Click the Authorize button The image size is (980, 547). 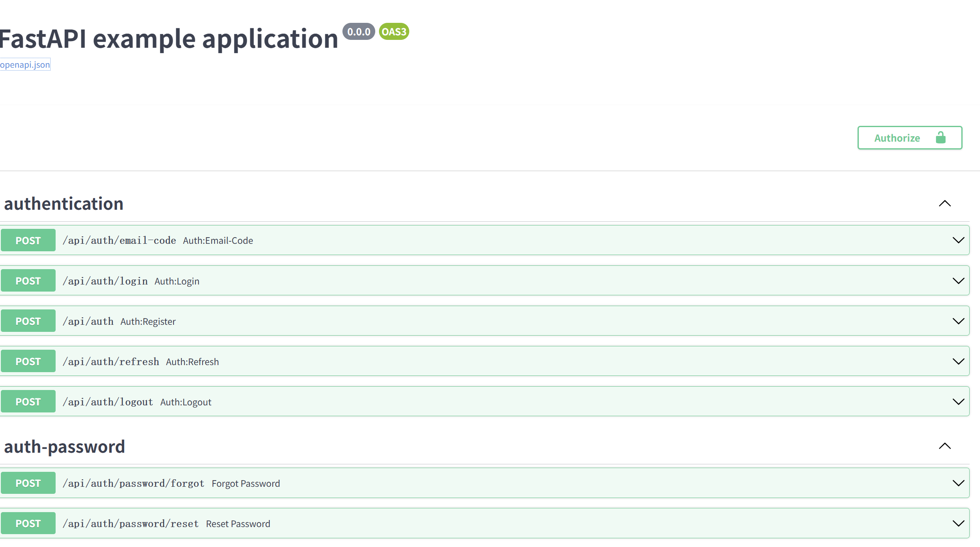909,137
